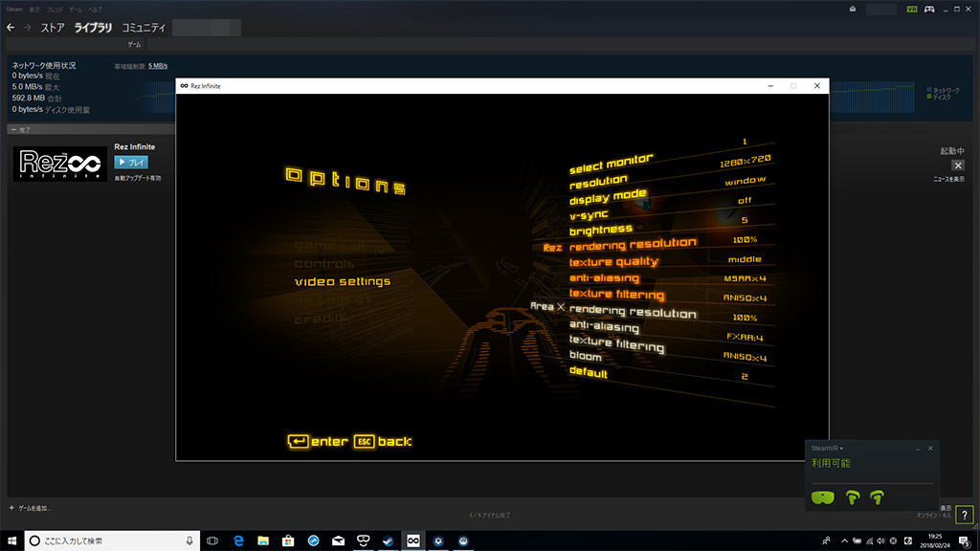This screenshot has width=980, height=551.
Task: Show hidden system tray icons
Action: pos(844,541)
